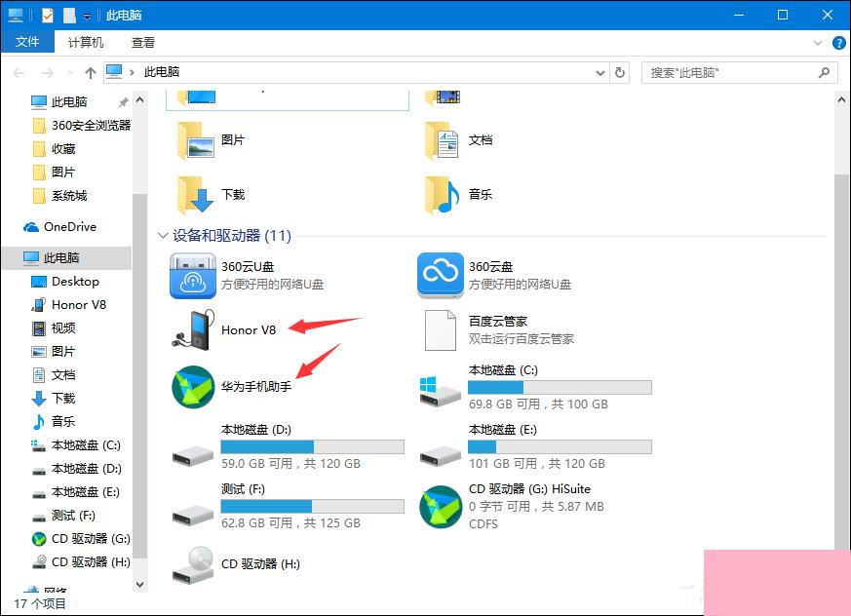Click the properties icon in title bar
Screen dimensions: 851x616
coord(48,16)
